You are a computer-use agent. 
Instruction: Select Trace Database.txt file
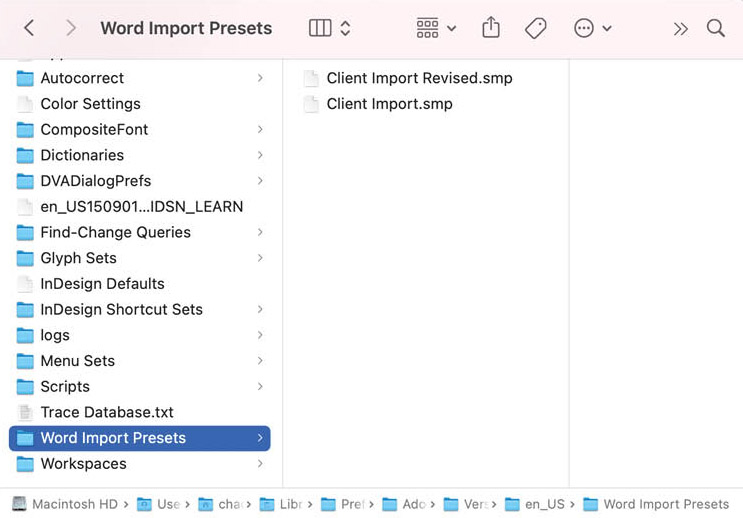click(x=140, y=412)
